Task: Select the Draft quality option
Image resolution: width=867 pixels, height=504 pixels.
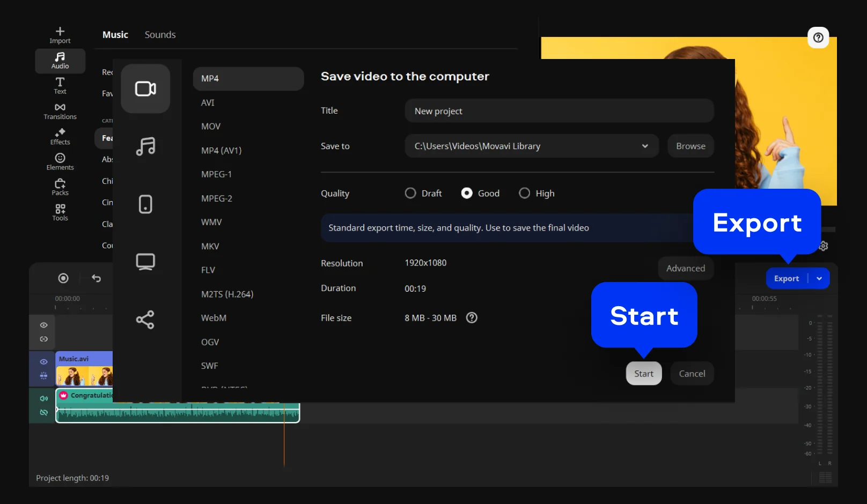Action: (x=410, y=193)
